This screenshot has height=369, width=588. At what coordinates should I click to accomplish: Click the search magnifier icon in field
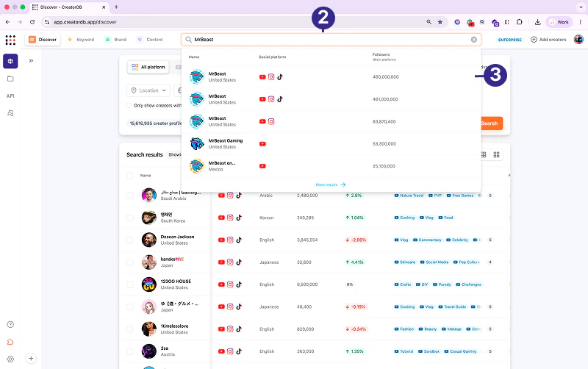coord(189,40)
